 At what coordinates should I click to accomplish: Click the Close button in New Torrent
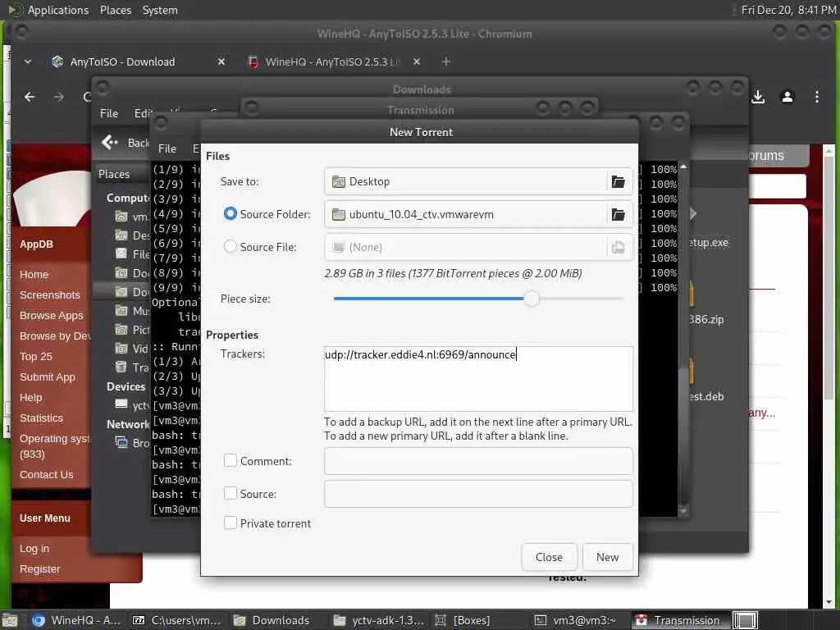pos(549,557)
